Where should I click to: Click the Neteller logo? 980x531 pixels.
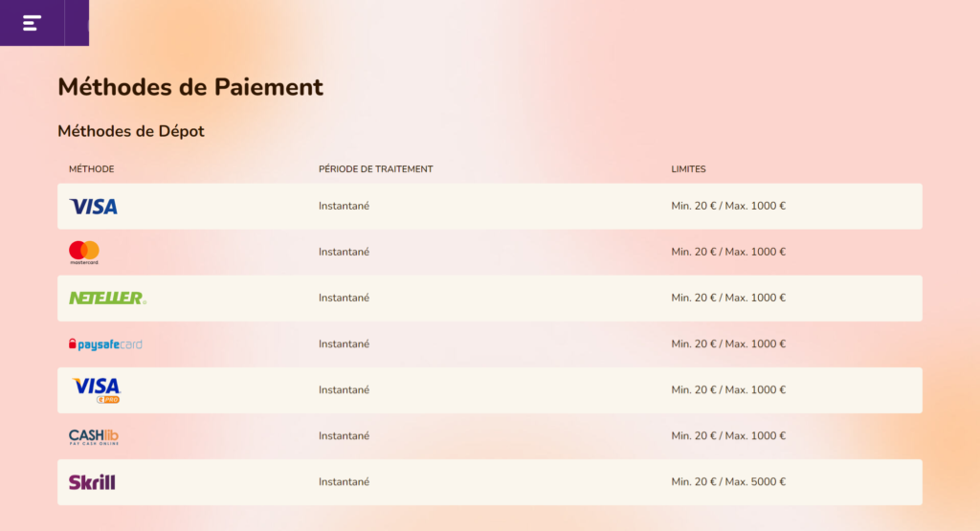click(107, 298)
